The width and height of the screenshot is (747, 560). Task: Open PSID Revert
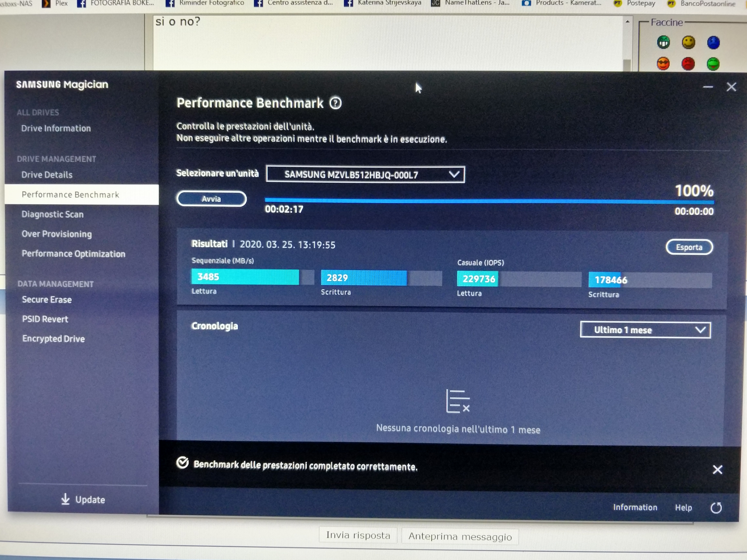tap(45, 319)
